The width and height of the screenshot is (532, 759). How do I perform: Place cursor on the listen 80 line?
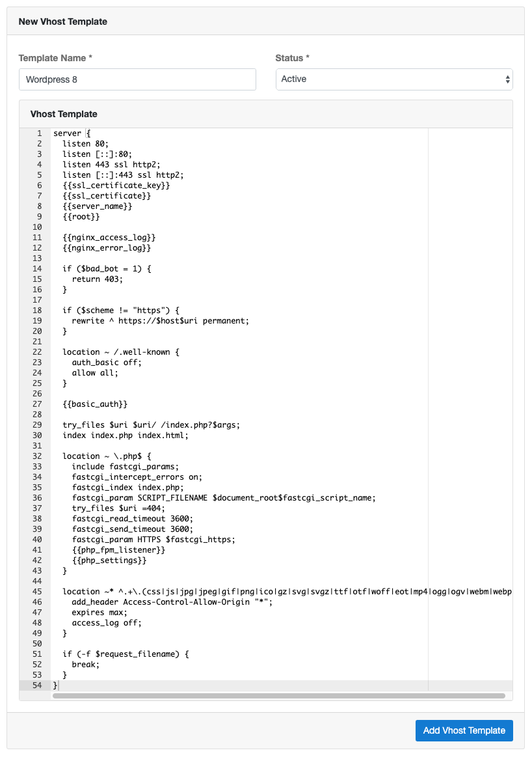[x=86, y=144]
